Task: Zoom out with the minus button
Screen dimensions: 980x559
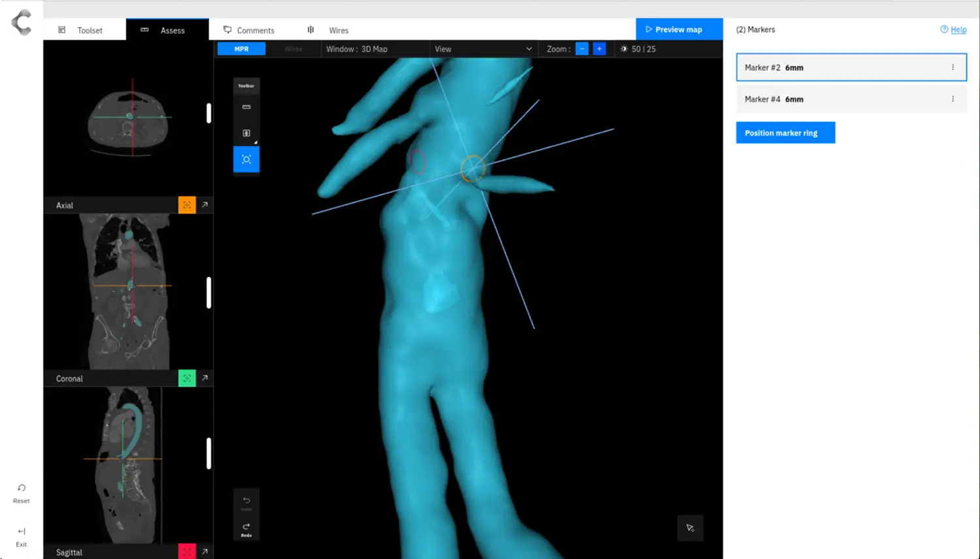Action: pyautogui.click(x=582, y=49)
